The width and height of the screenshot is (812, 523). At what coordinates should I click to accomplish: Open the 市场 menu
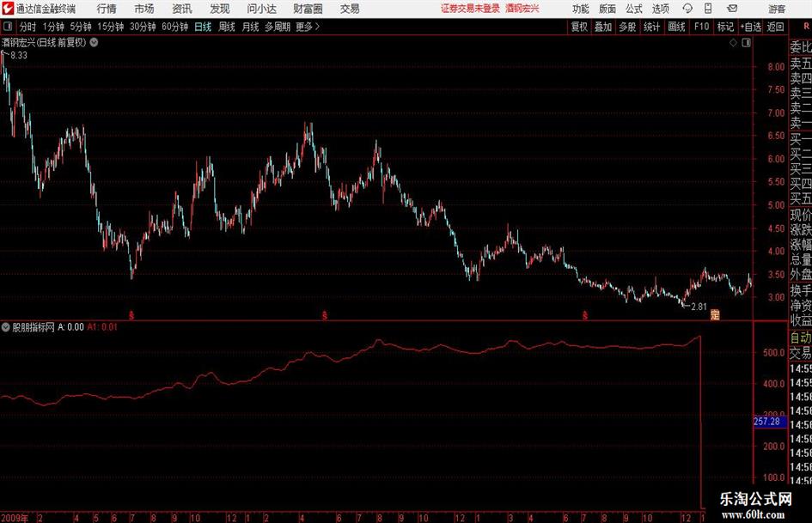(144, 9)
